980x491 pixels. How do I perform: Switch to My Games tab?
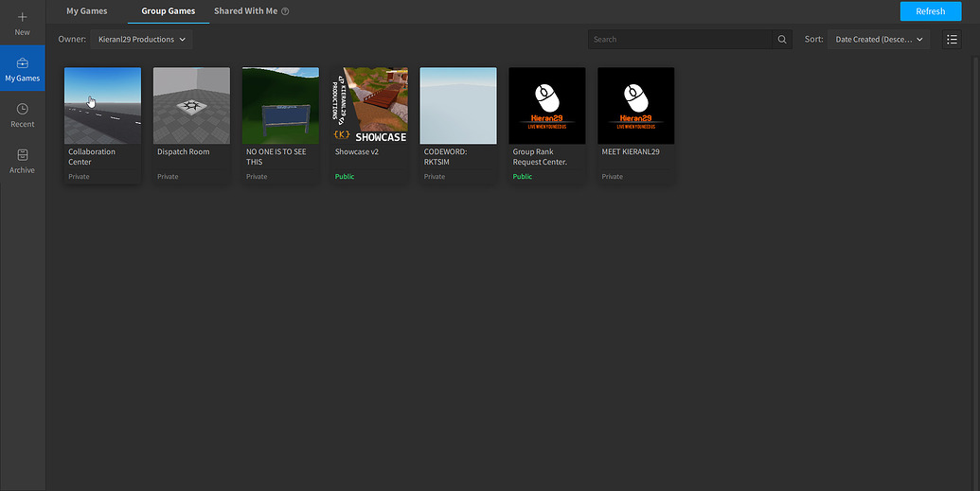click(x=87, y=11)
